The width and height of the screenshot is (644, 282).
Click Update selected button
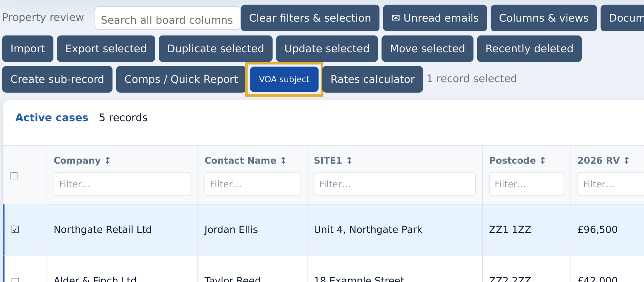pos(327,49)
